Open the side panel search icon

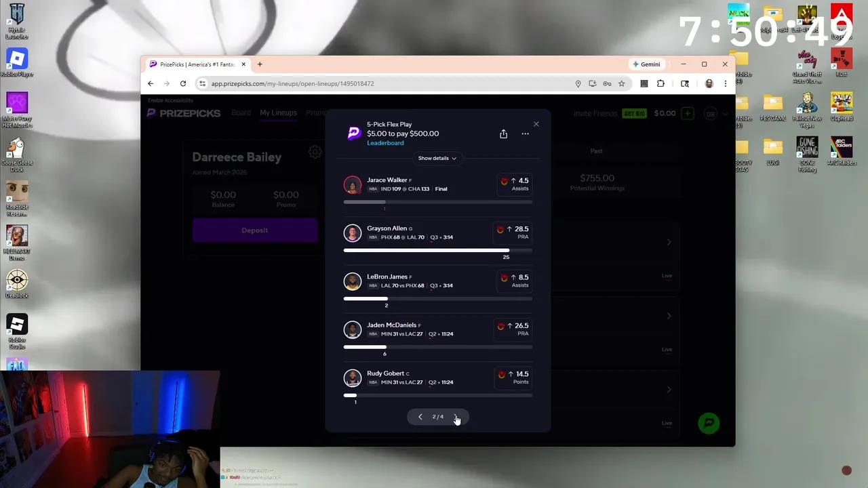click(x=685, y=83)
